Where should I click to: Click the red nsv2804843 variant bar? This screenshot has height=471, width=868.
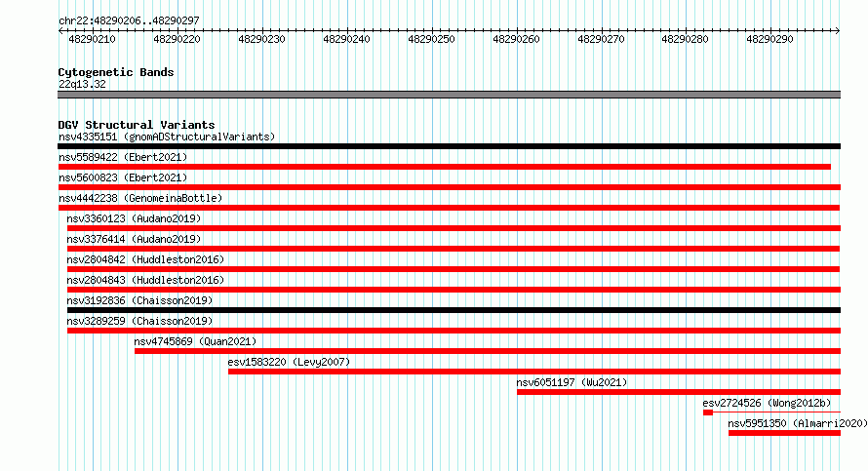(454, 290)
